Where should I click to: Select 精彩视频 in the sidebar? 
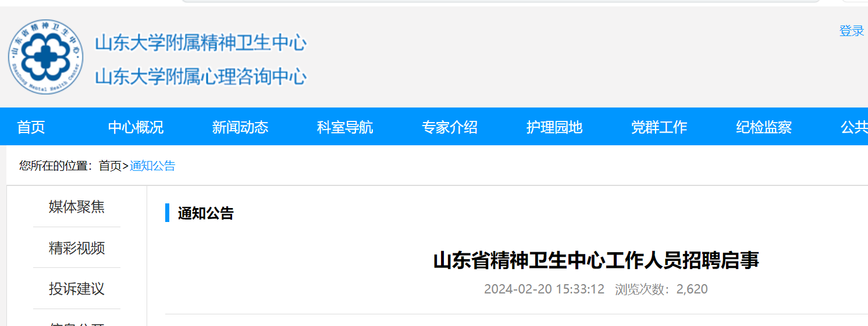pos(77,248)
